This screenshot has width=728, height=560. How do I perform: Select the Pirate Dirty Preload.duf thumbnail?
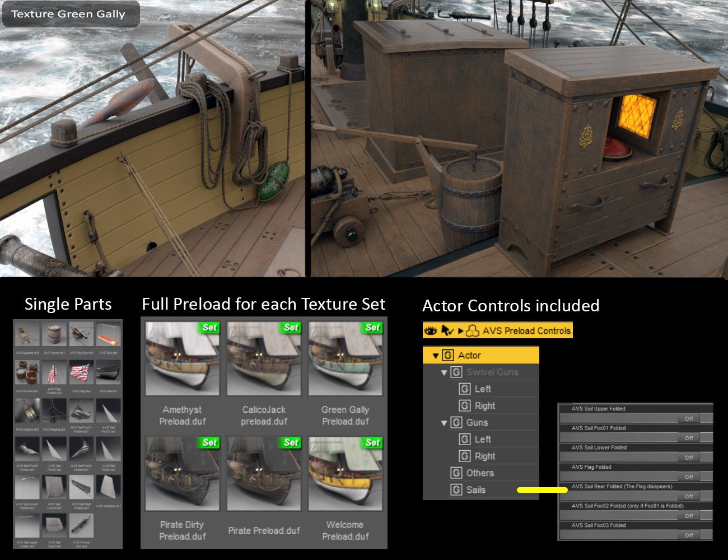coord(182,474)
